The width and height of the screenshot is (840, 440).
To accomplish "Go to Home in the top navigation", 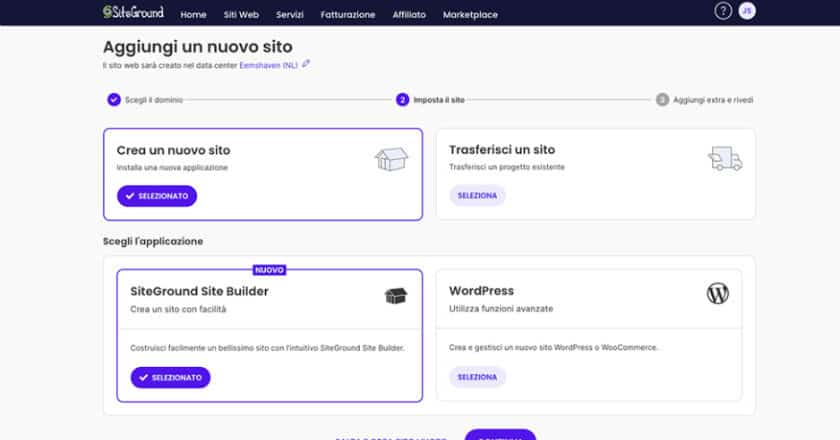I will (193, 15).
